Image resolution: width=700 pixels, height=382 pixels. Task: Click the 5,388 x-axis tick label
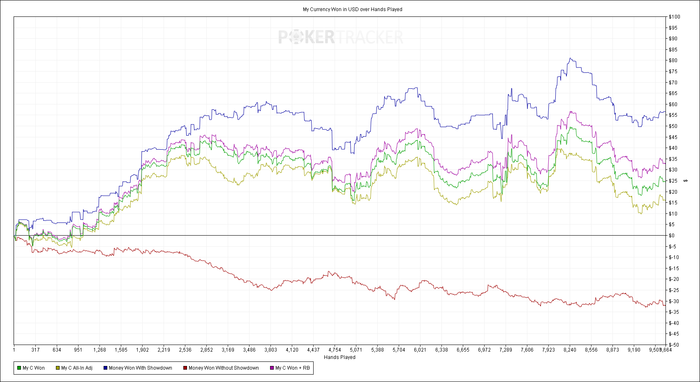(x=377, y=350)
